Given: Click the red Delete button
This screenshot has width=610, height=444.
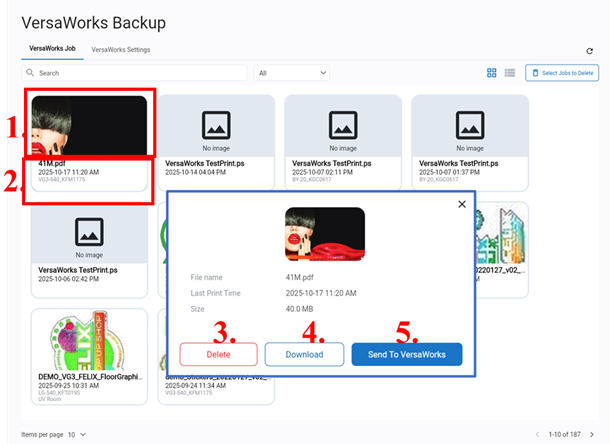Looking at the screenshot, I should 218,354.
